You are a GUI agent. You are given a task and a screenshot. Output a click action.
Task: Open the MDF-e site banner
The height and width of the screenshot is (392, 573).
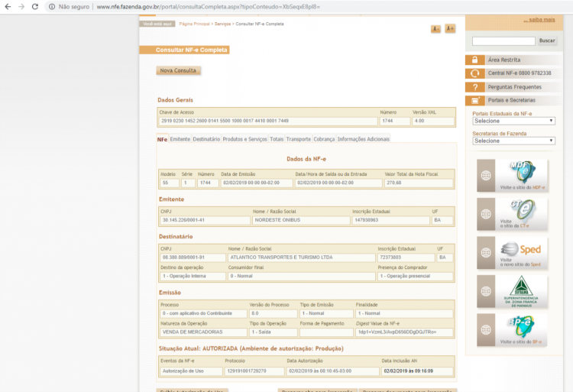click(512, 175)
